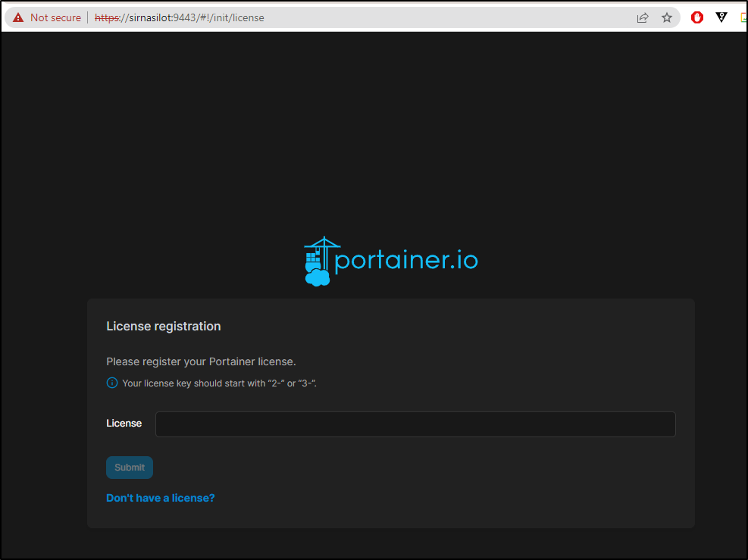Open the black shield extension icon
The width and height of the screenshot is (748, 560).
click(x=721, y=17)
